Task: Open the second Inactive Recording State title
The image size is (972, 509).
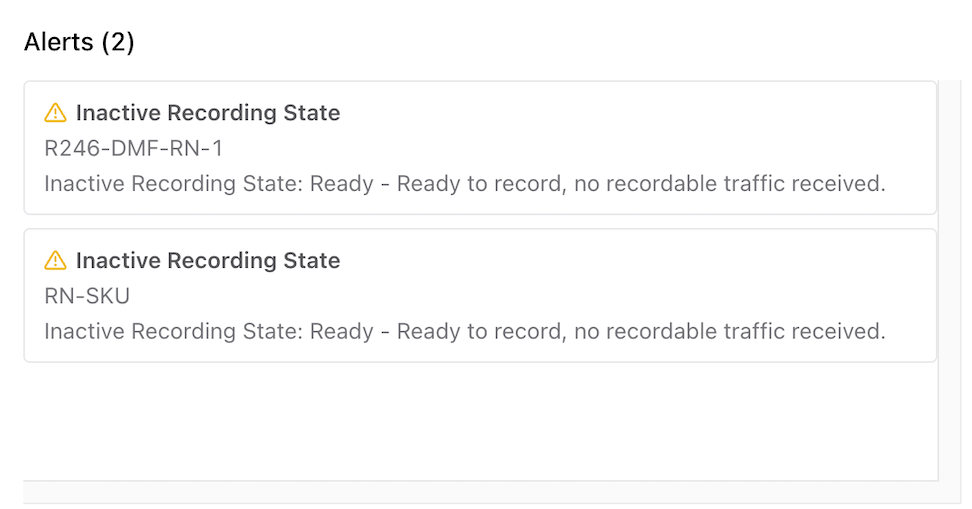Action: (208, 260)
